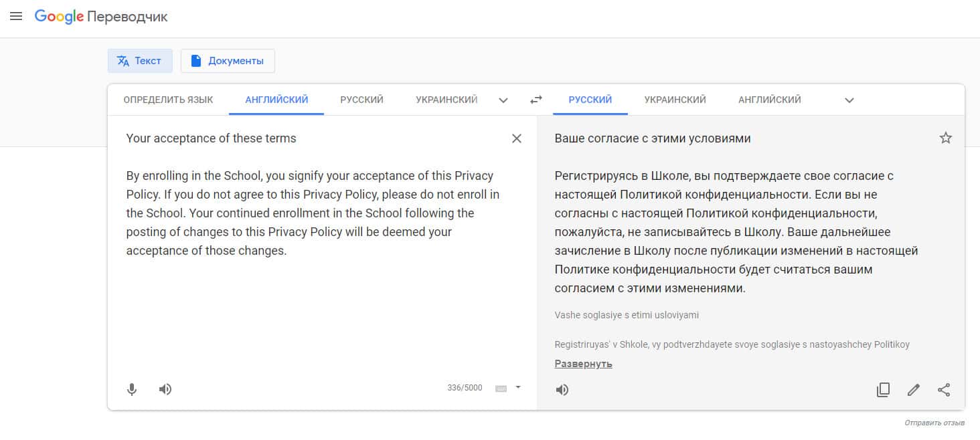Open the hamburger main menu
The image size is (980, 440).
coord(16,16)
